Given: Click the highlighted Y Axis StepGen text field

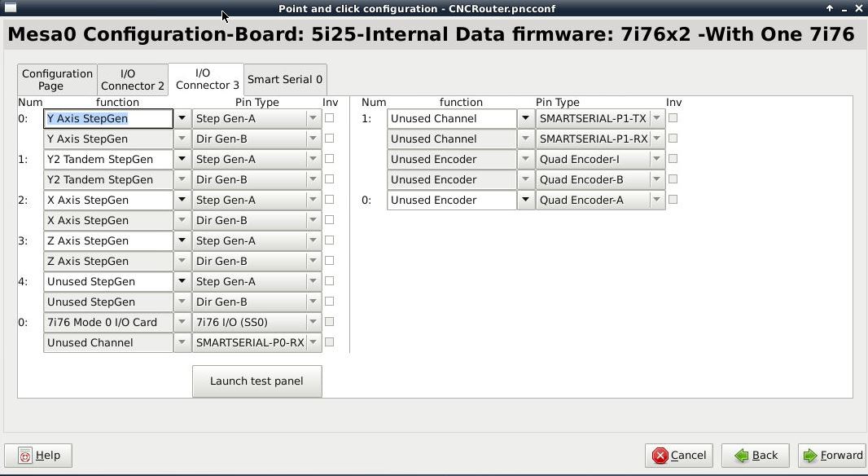Looking at the screenshot, I should click(x=108, y=118).
